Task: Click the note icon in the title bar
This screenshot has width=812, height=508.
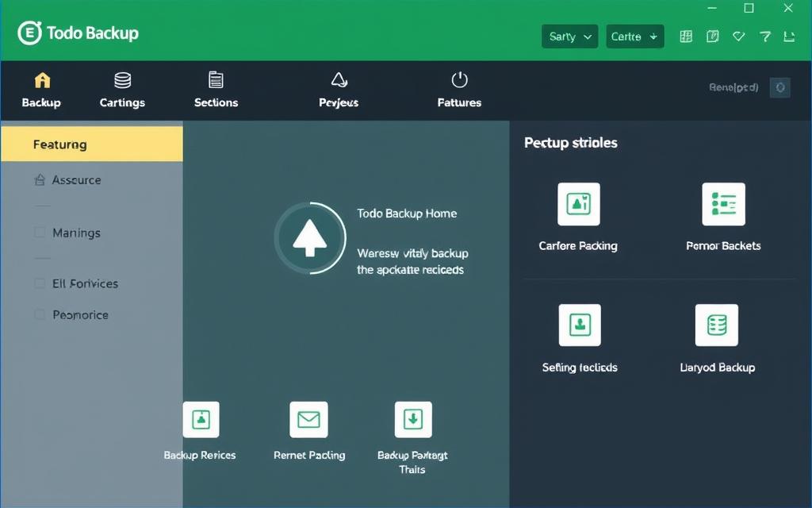Action: [713, 37]
